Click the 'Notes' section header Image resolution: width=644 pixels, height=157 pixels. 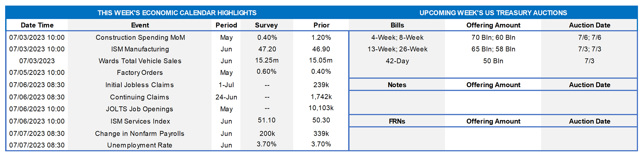[x=397, y=85]
